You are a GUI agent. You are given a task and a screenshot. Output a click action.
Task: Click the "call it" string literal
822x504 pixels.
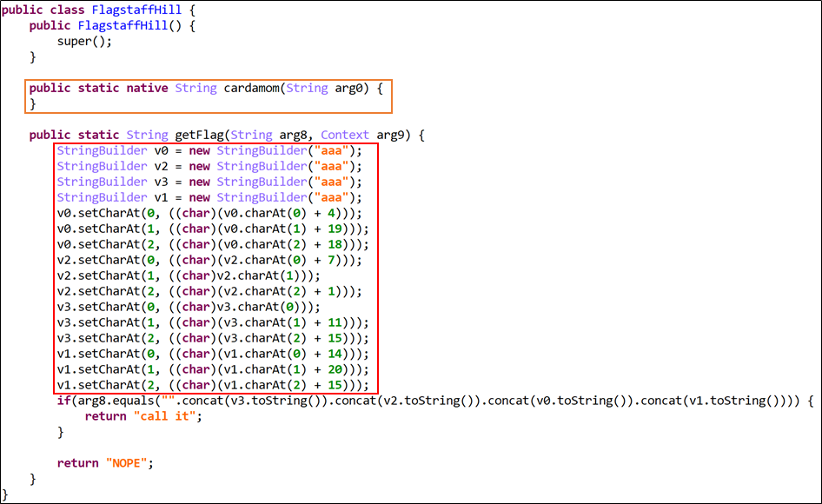[164, 416]
